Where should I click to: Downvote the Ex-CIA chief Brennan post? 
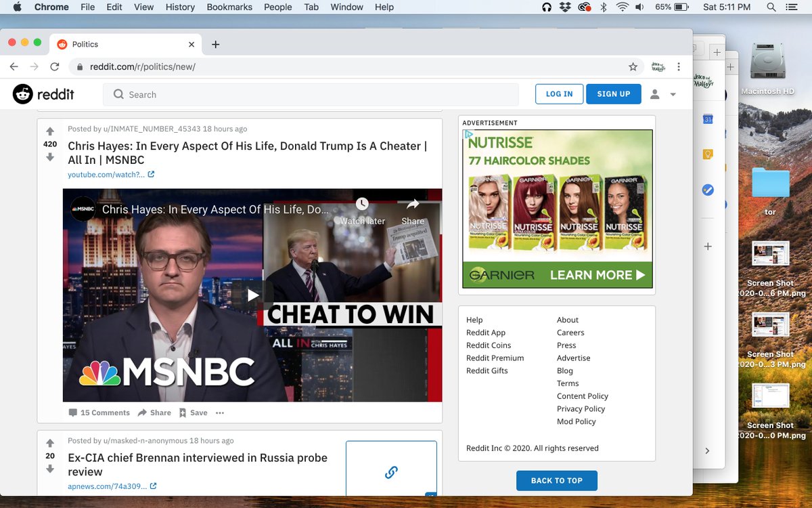coord(50,469)
